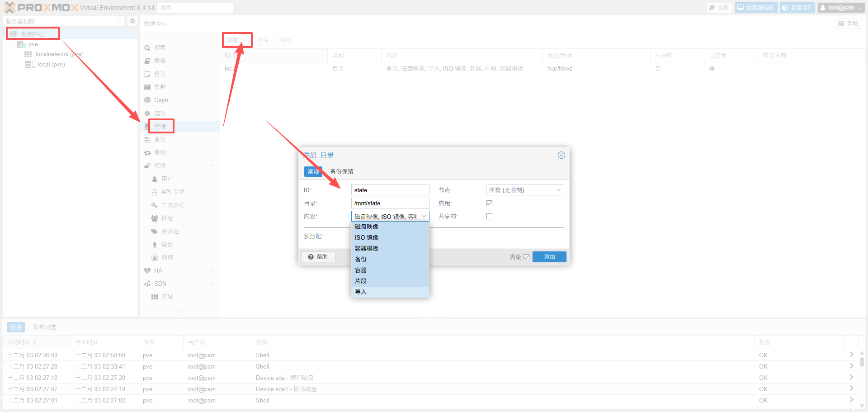Select the 复制 (Replication) sidebar icon
Screen dimensions: 868x412
pyautogui.click(x=147, y=152)
